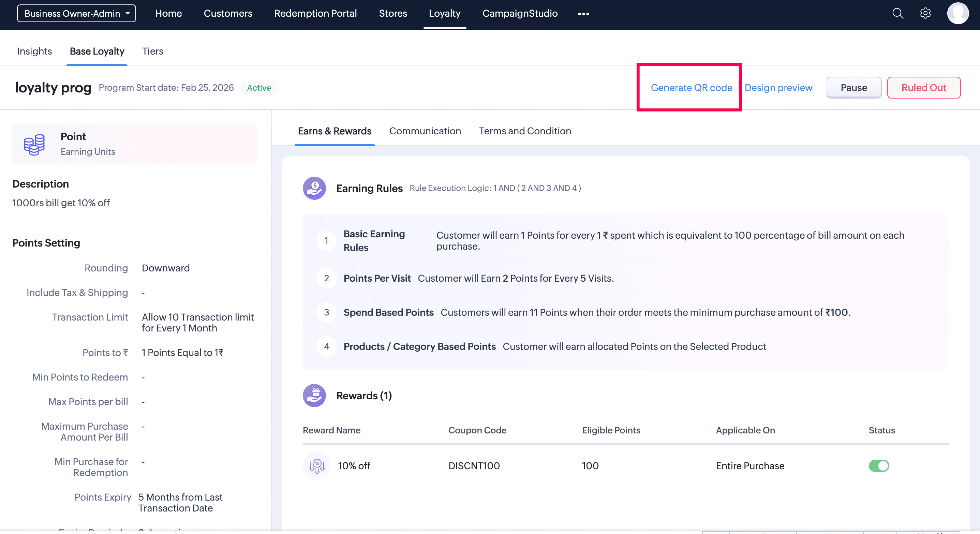The width and height of the screenshot is (980, 534).
Task: Open the Stores menu
Action: (392, 13)
